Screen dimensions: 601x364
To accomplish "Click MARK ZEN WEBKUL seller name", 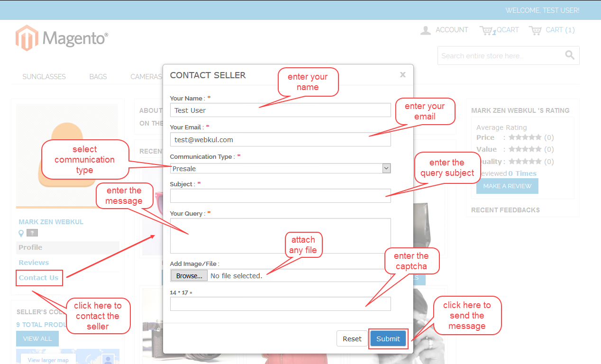I will [51, 222].
